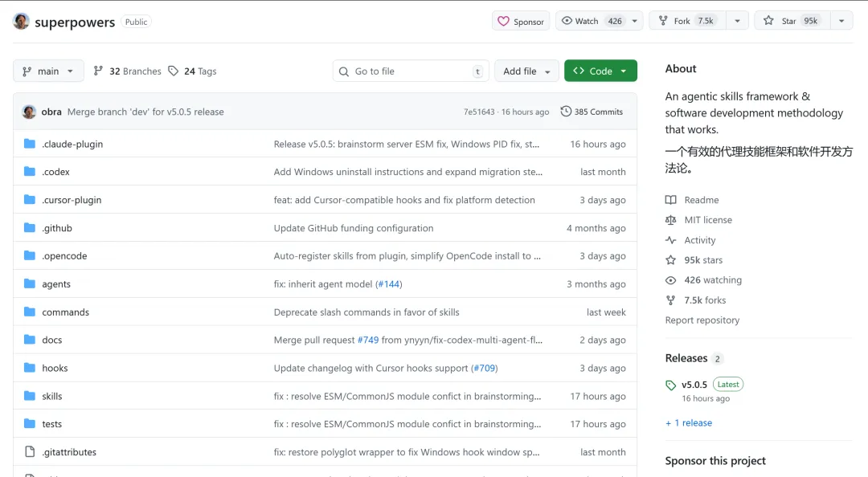The image size is (868, 477).
Task: Expand the Add file dropdown
Action: tap(526, 71)
